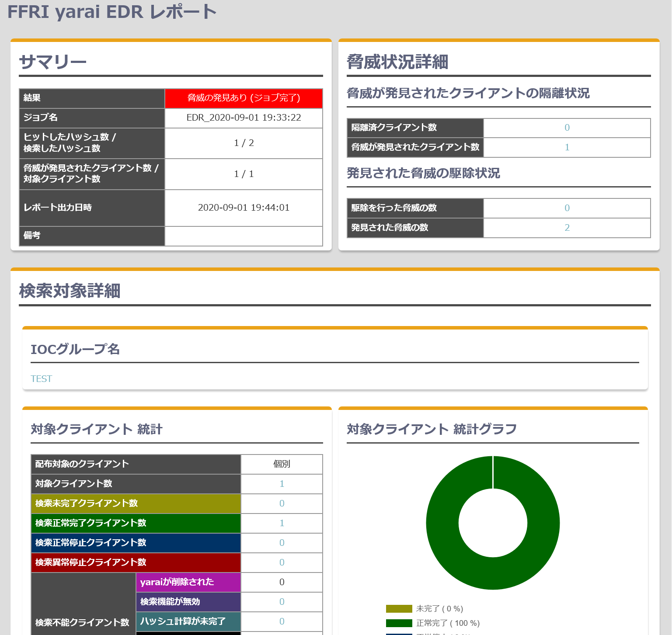
Task: Click yaraiが削除された label cell
Action: pyautogui.click(x=188, y=582)
